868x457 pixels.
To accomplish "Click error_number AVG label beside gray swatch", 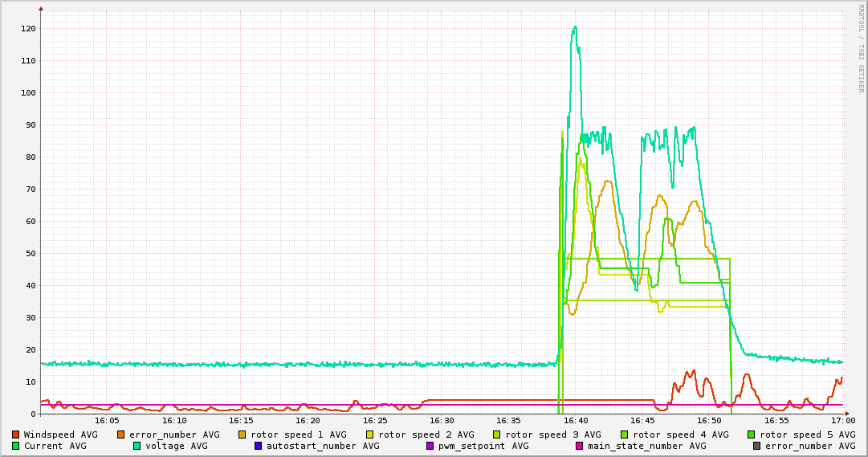I will click(x=810, y=446).
